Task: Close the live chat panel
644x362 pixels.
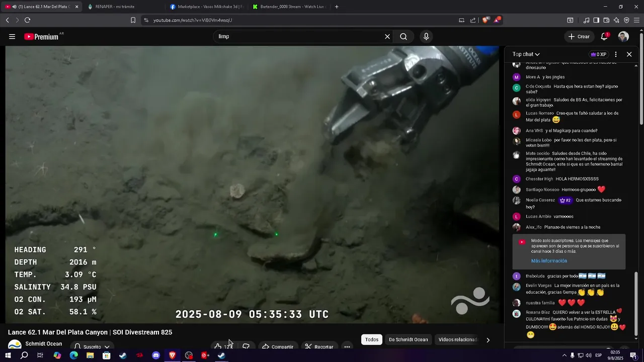Action: pyautogui.click(x=629, y=54)
